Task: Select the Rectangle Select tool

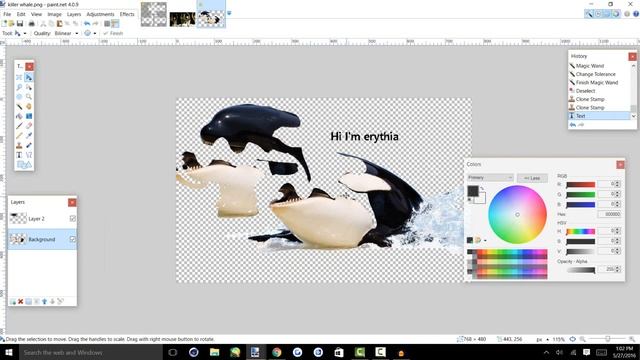Action: [19, 77]
